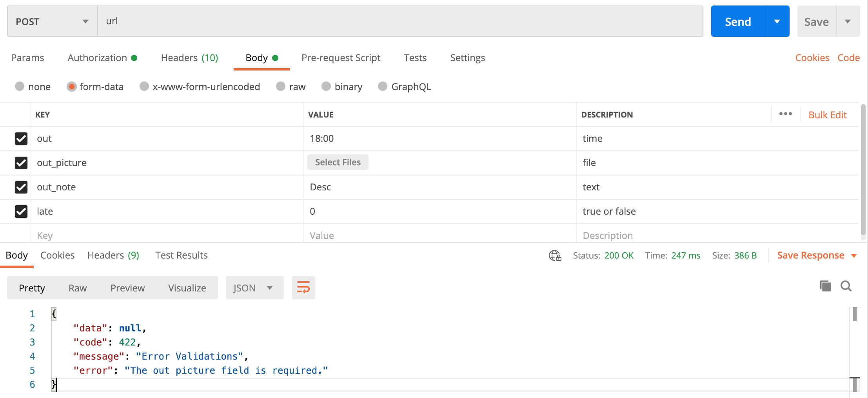Click the Select Files button
This screenshot has width=868, height=398.
[338, 162]
